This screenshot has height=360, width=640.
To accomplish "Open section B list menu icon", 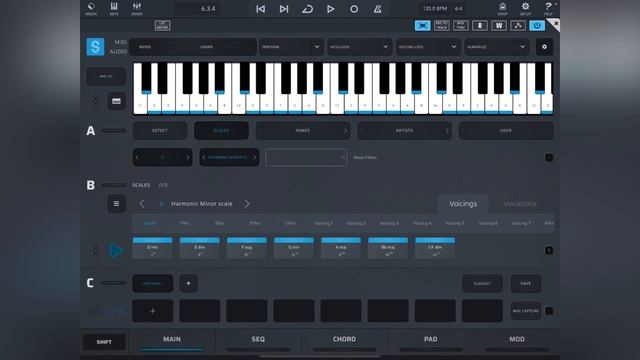I will pos(116,204).
